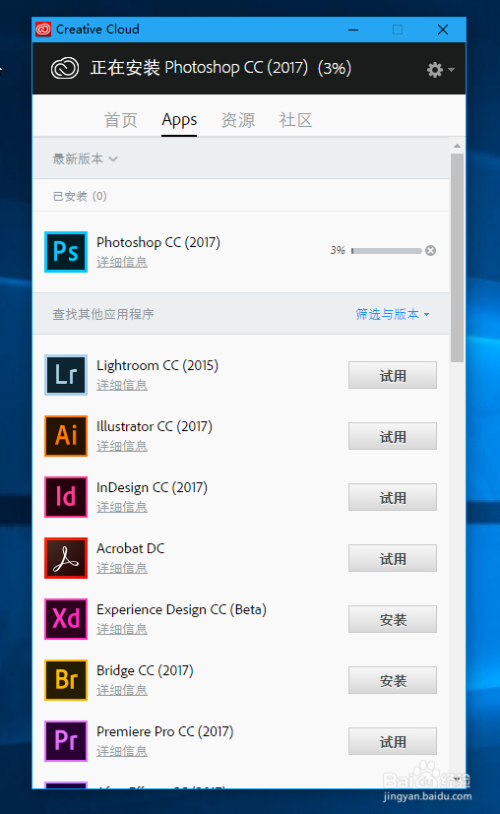The image size is (500, 814).
Task: Click 试用 for InDesign CC (2017)
Action: click(393, 497)
